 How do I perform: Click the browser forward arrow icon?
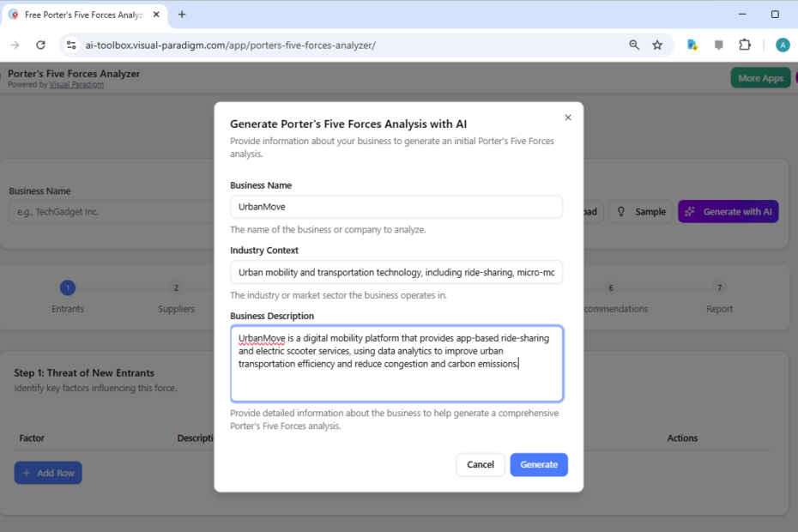[x=15, y=45]
